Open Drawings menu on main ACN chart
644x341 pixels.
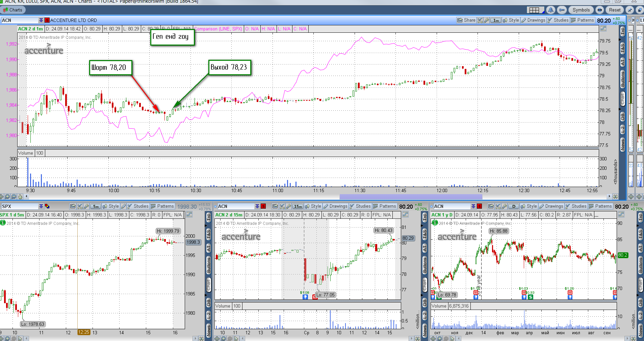click(x=533, y=20)
